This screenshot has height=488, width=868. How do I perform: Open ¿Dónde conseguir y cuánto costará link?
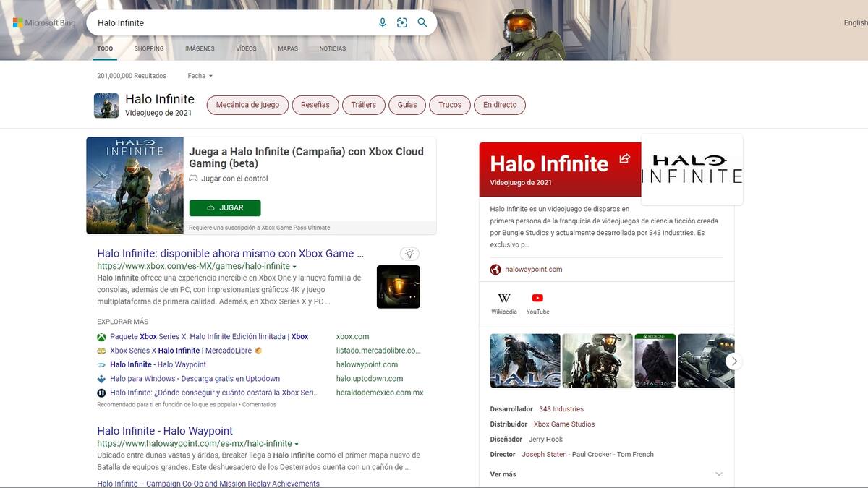[214, 393]
